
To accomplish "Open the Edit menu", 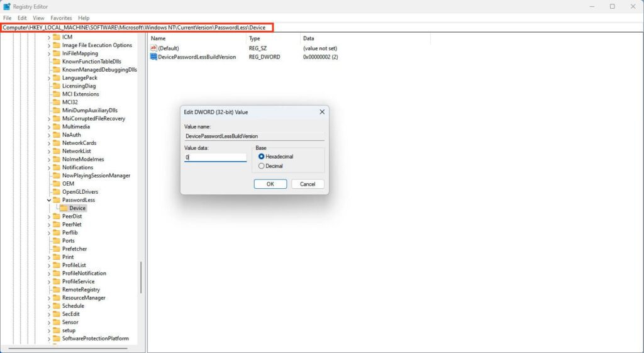I will click(x=22, y=18).
